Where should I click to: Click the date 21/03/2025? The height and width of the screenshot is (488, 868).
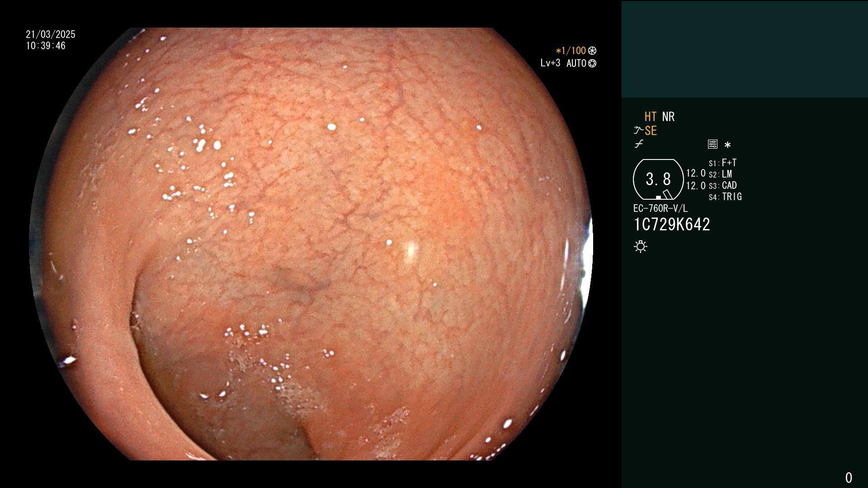(51, 34)
